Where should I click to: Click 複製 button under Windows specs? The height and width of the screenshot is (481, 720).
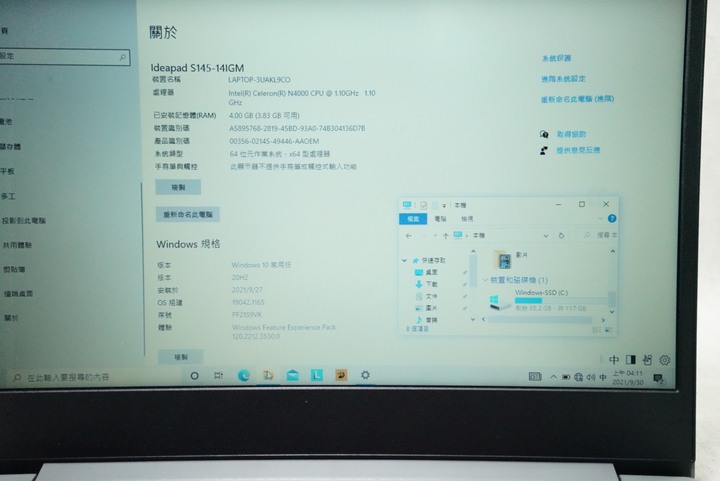click(x=180, y=357)
